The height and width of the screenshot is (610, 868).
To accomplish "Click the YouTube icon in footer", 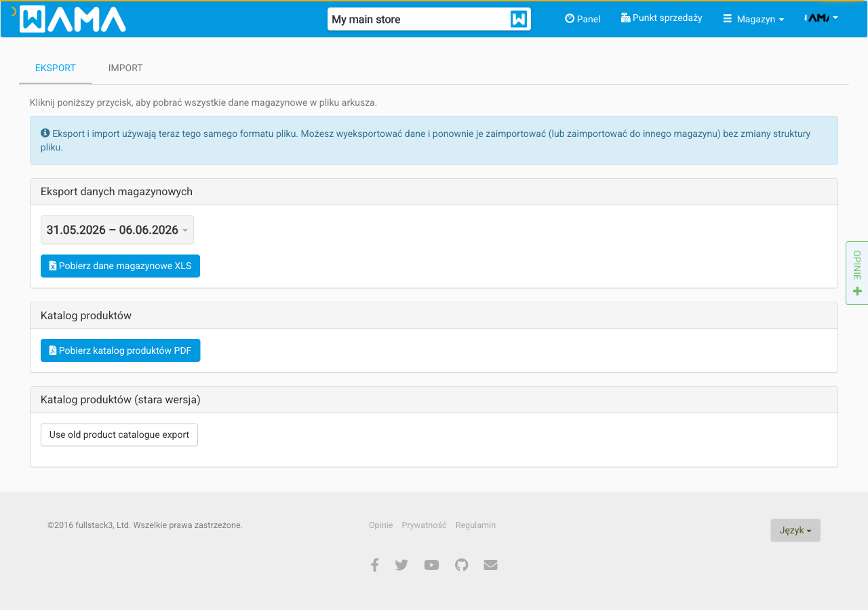I will [x=431, y=565].
